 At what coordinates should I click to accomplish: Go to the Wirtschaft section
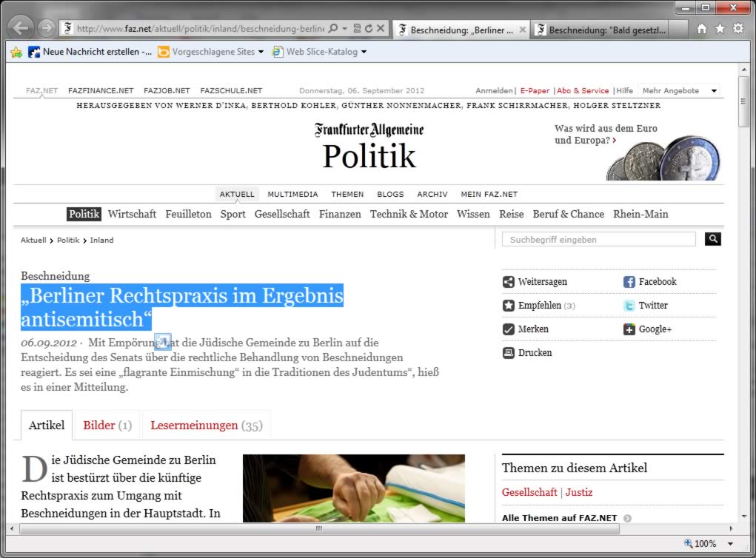(x=132, y=214)
